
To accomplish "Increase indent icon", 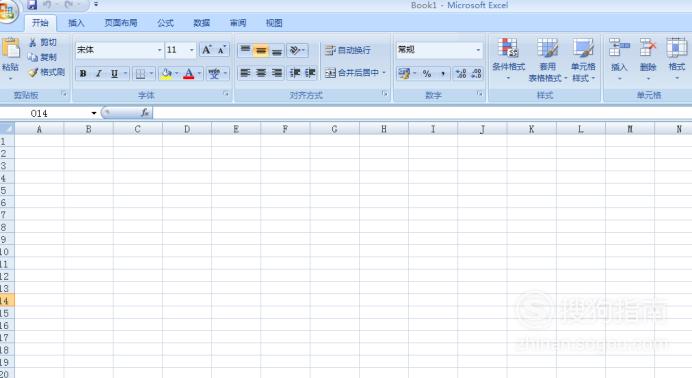I will (310, 73).
